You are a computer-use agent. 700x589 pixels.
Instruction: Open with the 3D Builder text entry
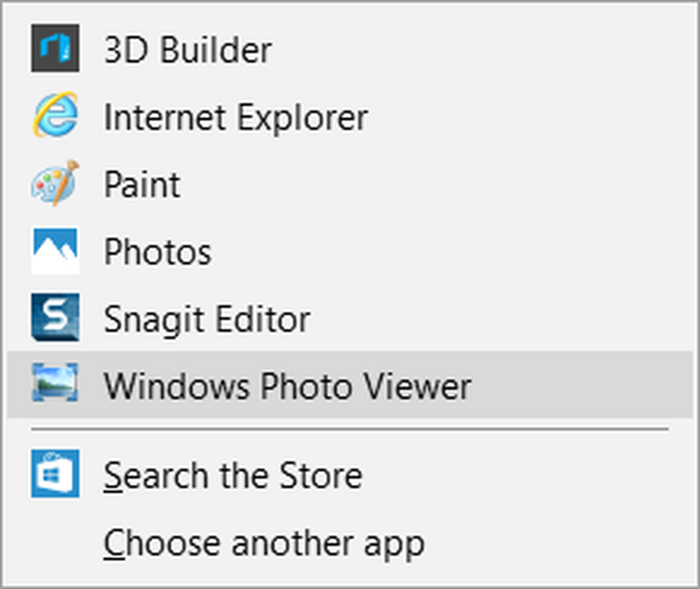pos(188,50)
